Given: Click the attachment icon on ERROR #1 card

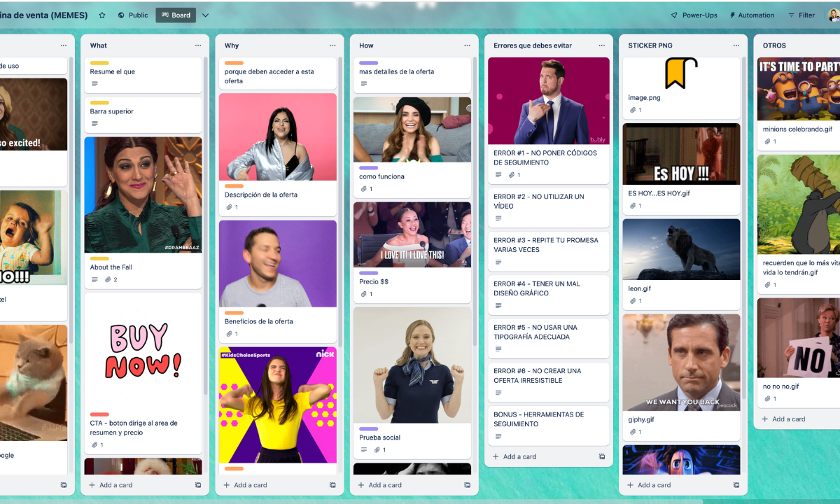Looking at the screenshot, I should coord(512,175).
